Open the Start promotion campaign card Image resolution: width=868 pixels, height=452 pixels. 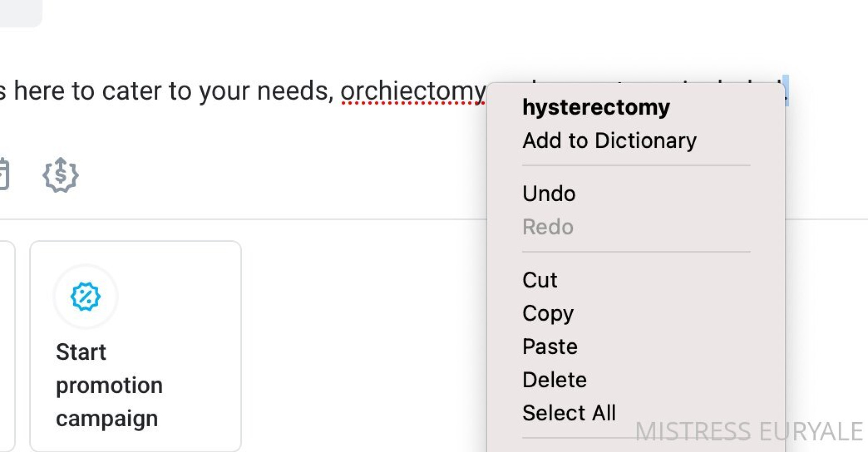point(135,346)
